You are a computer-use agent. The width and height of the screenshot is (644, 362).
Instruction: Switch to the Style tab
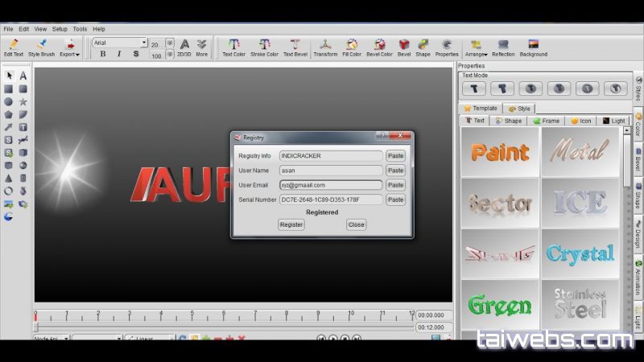520,109
